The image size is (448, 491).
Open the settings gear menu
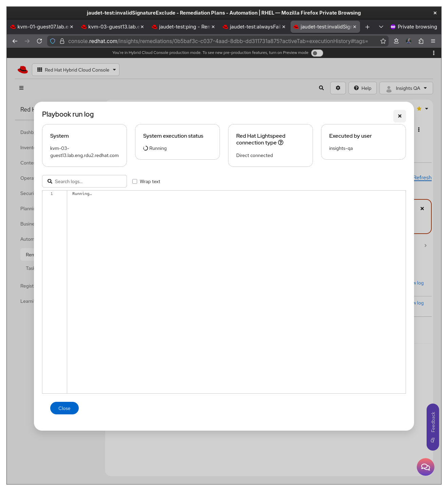(x=338, y=88)
